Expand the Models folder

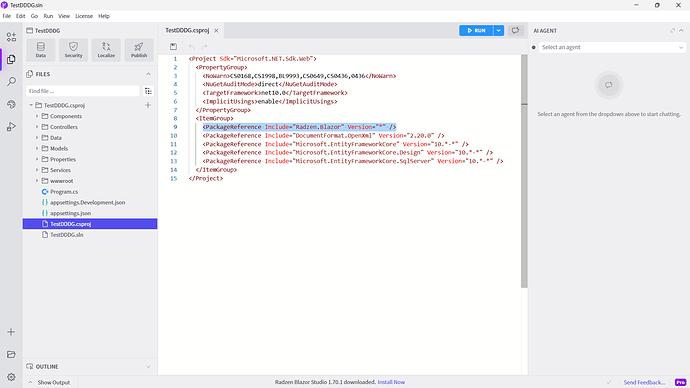(37, 148)
